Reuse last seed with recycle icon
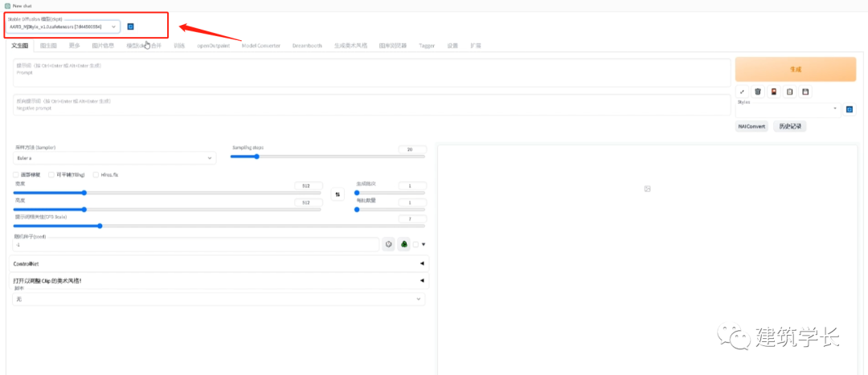Image resolution: width=868 pixels, height=375 pixels. [404, 244]
